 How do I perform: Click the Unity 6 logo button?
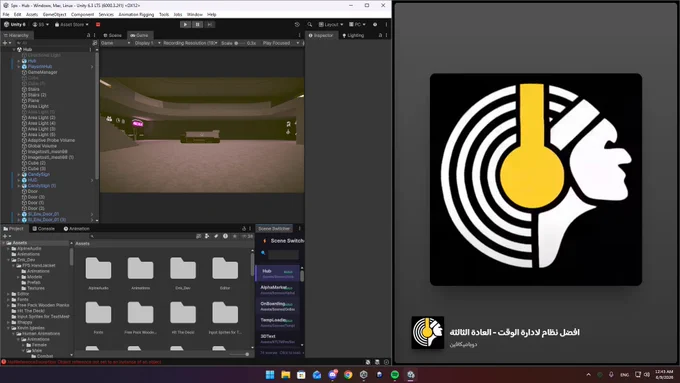[x=15, y=25]
